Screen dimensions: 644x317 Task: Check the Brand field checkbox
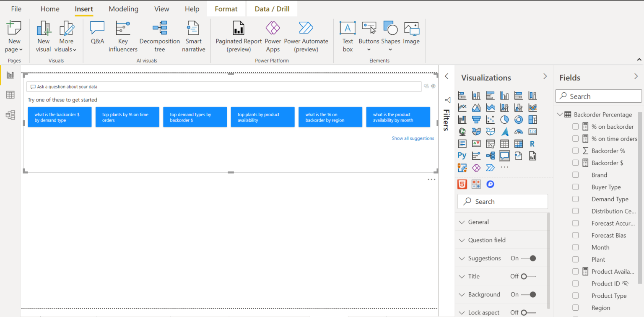click(x=575, y=175)
